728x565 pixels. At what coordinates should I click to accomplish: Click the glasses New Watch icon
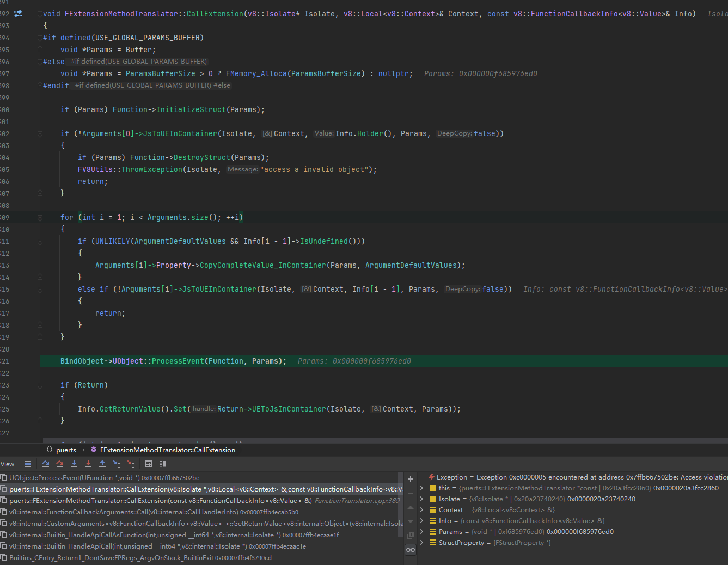pos(410,550)
